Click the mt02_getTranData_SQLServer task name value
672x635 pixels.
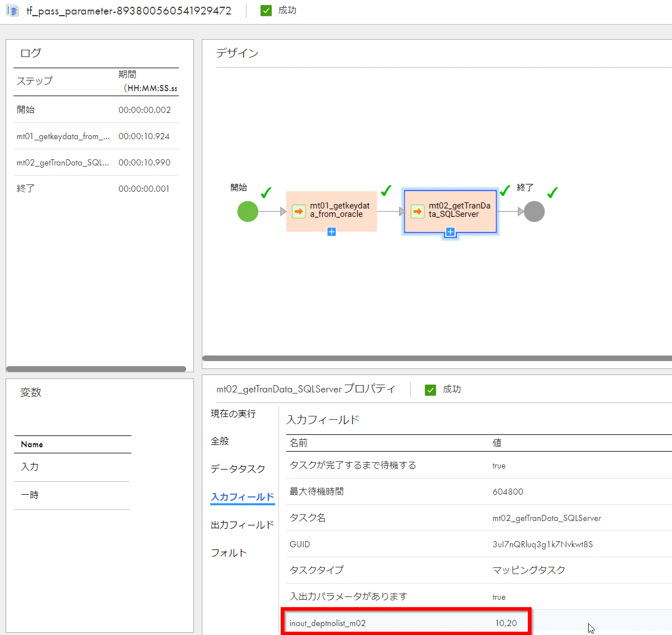547,518
